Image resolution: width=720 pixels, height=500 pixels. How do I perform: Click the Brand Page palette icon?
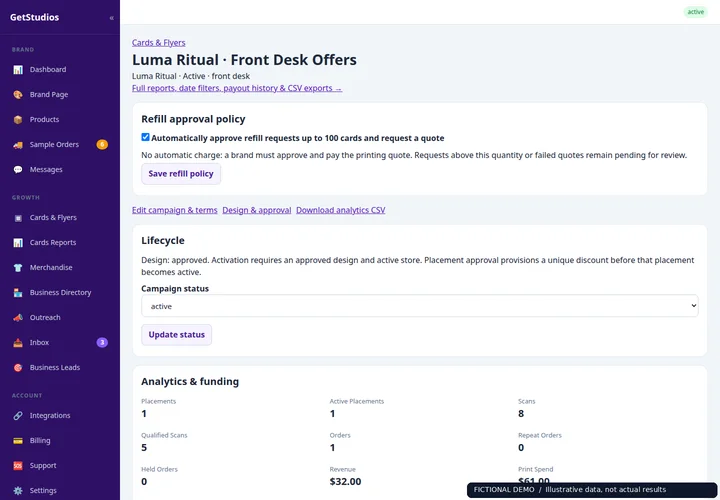click(18, 95)
